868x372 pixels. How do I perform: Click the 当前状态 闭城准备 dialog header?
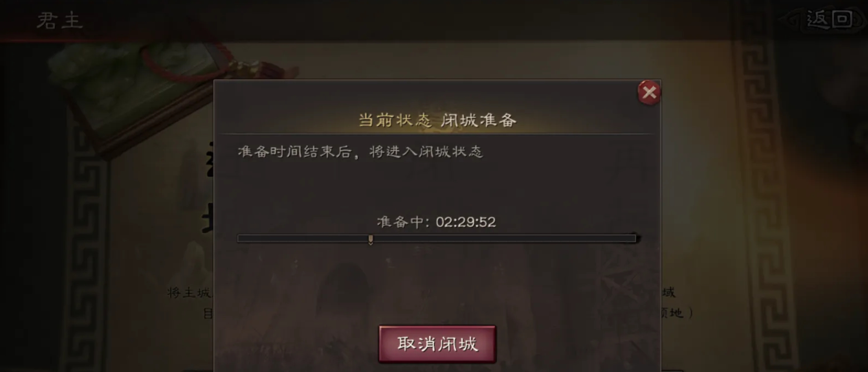pos(437,120)
